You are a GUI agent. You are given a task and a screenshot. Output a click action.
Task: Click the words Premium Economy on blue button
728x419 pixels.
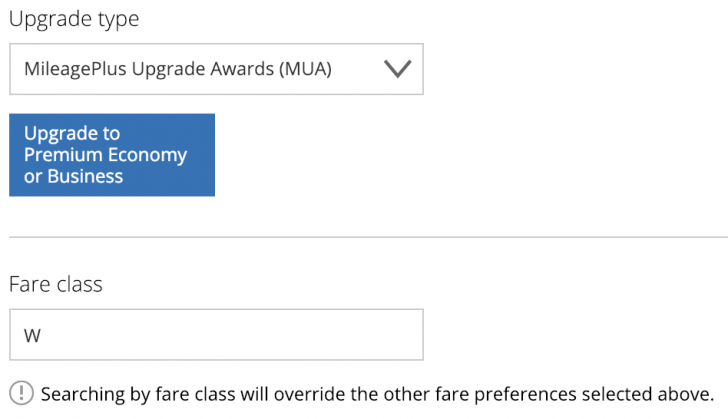[x=105, y=155]
